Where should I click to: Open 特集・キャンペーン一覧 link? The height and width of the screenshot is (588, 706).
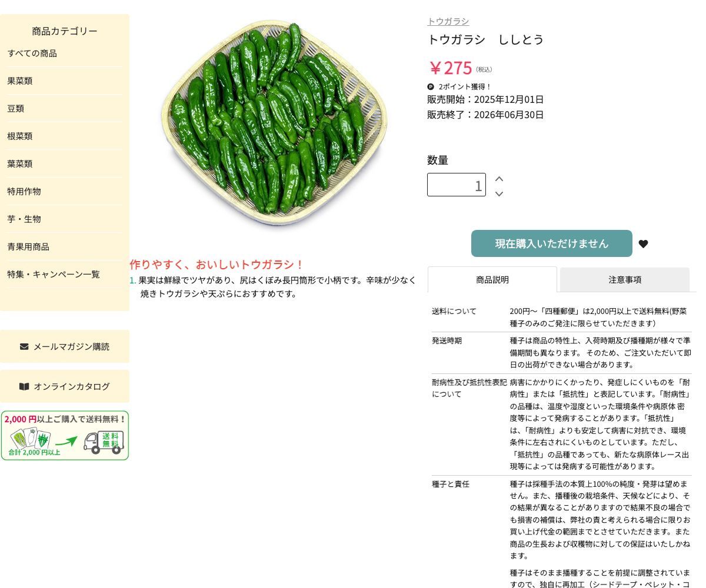[54, 274]
